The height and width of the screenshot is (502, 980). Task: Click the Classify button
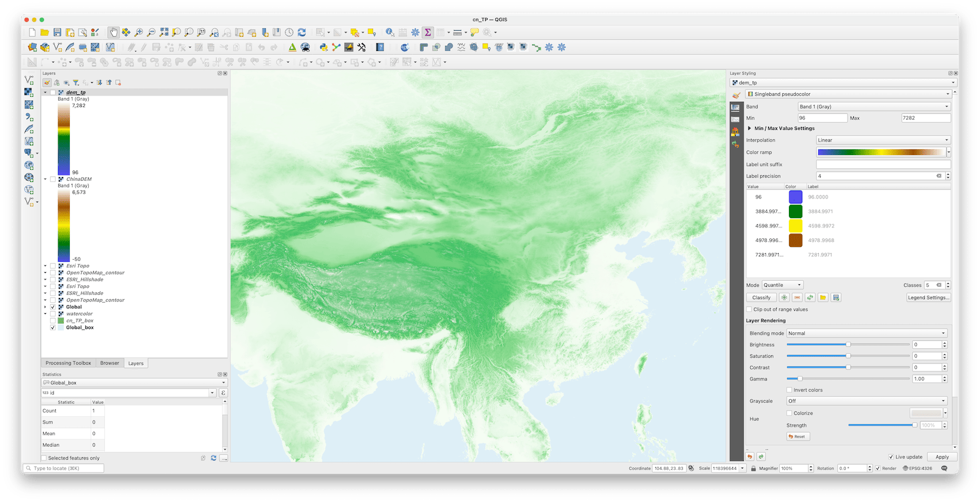coord(761,298)
